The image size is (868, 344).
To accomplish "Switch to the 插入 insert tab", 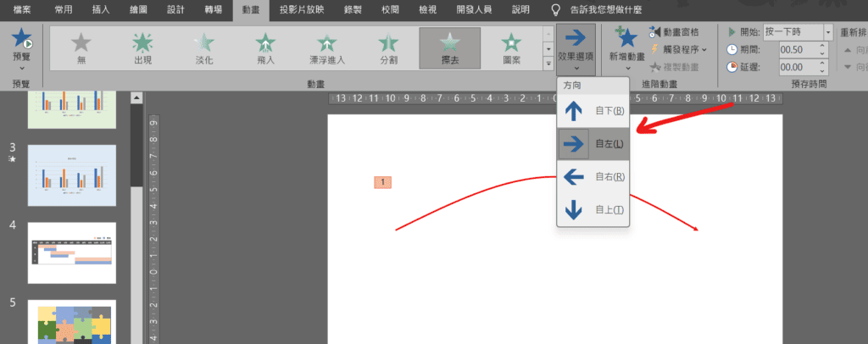I will click(101, 10).
